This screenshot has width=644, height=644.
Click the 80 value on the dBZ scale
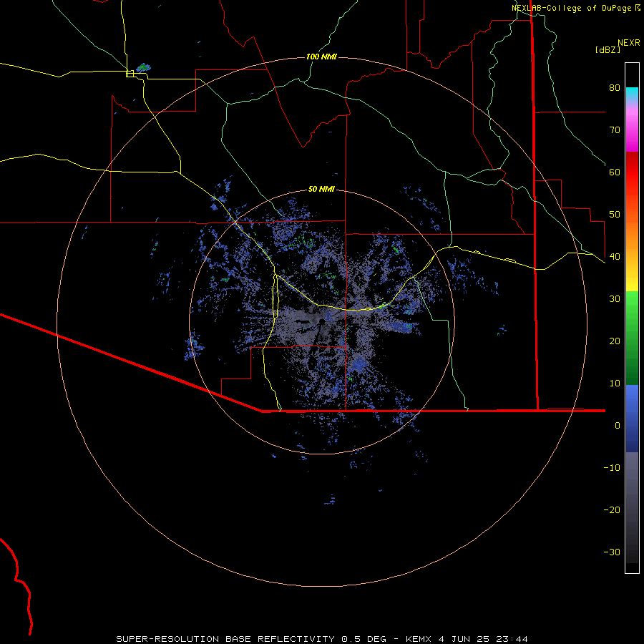615,87
